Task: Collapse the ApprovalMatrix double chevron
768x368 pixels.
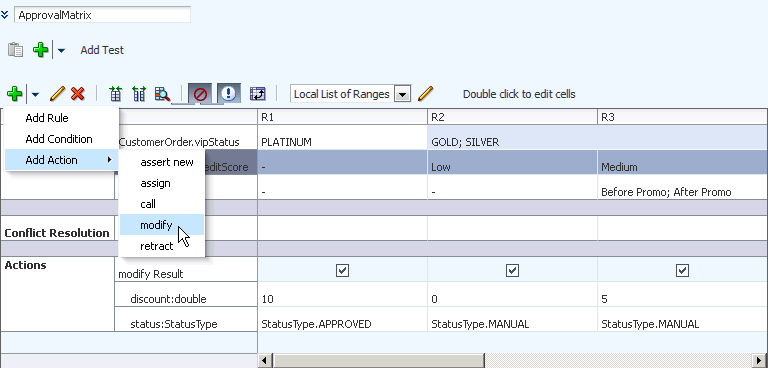Action: point(4,15)
